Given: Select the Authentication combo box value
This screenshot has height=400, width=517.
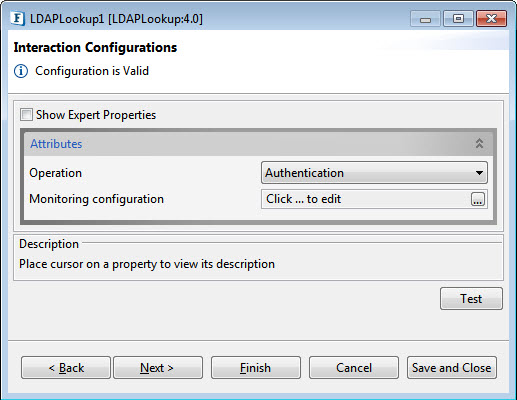Looking at the screenshot, I should coord(374,173).
